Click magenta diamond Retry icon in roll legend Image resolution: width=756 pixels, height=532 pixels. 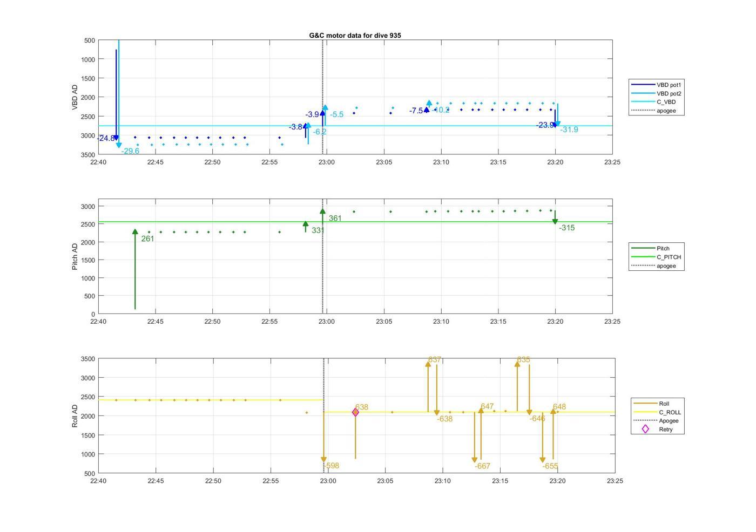(x=645, y=429)
